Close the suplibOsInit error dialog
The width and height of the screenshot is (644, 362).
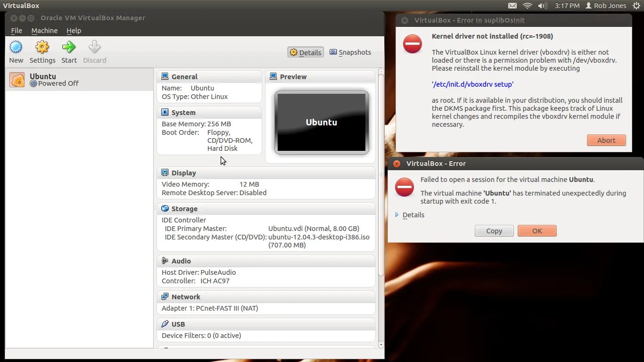(405, 20)
